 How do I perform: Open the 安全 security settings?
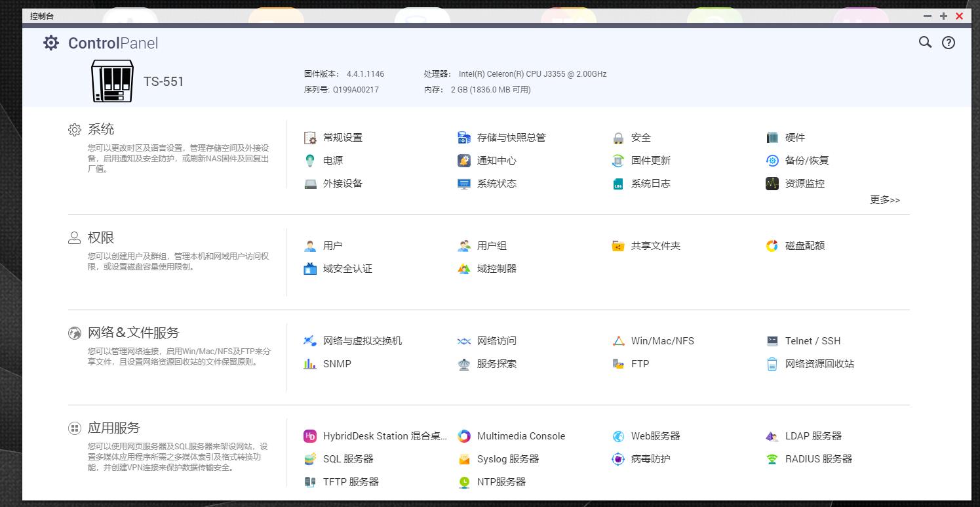[640, 138]
